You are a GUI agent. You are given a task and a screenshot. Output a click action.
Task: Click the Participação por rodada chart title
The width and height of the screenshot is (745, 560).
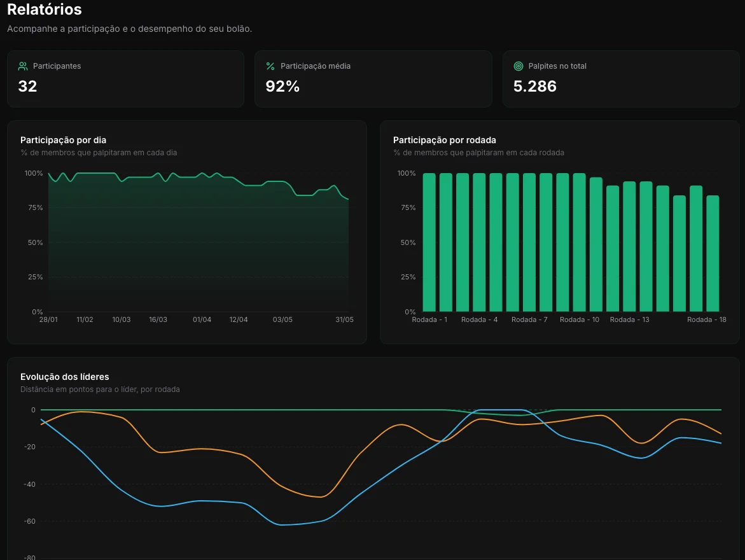(444, 140)
